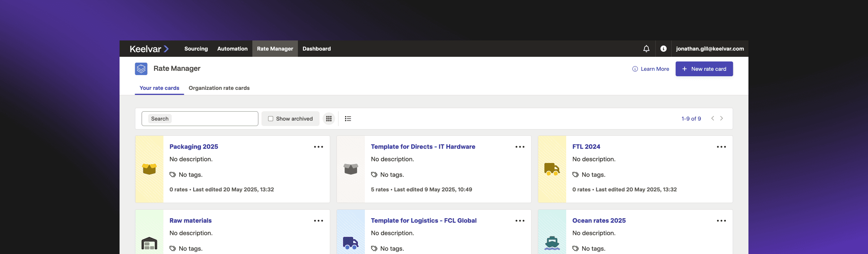
Task: Toggle the Show archived checkbox
Action: coord(271,119)
